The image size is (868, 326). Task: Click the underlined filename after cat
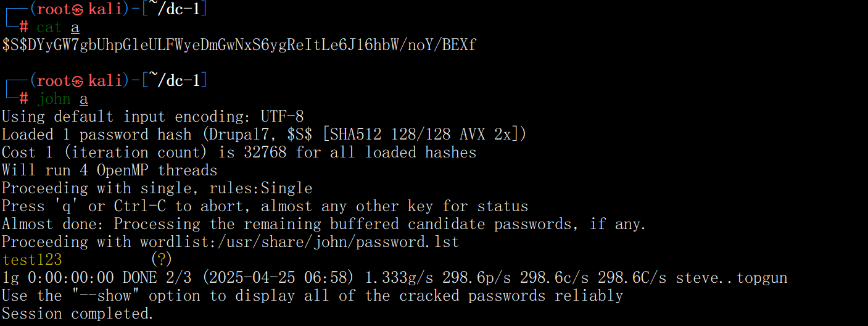click(75, 27)
